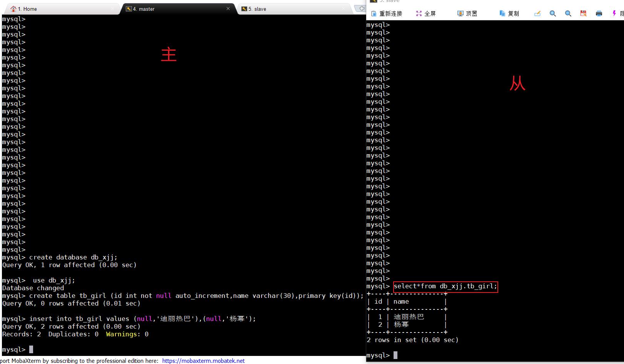
Task: Click the 'select*from db_xjj.tb_girl;' command
Action: pos(445,286)
